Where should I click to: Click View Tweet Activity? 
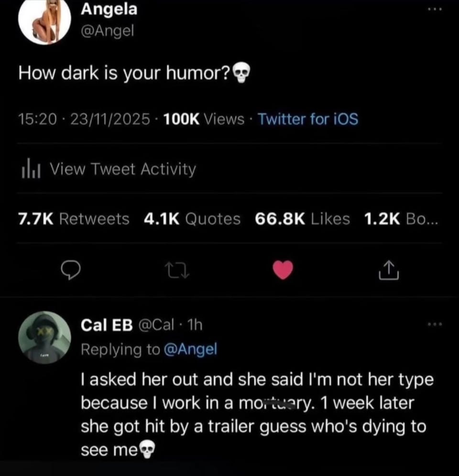coord(123,169)
